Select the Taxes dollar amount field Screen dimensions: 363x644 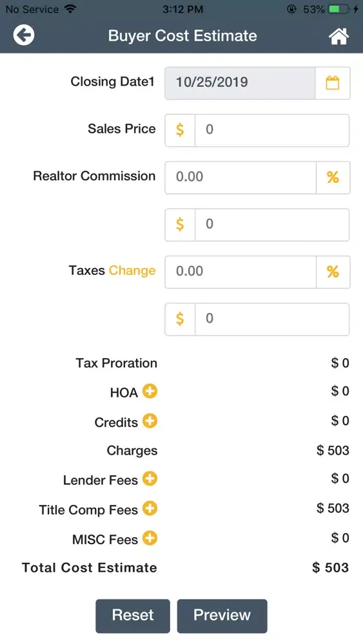272,319
